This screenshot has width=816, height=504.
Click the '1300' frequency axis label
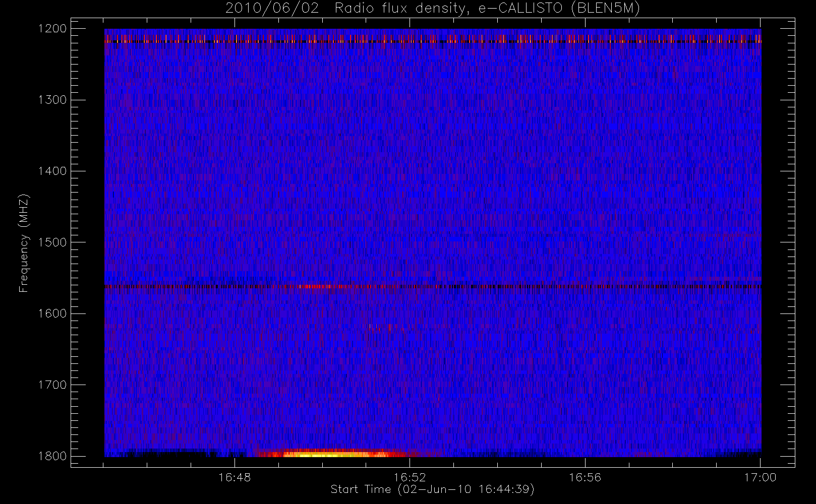point(52,100)
